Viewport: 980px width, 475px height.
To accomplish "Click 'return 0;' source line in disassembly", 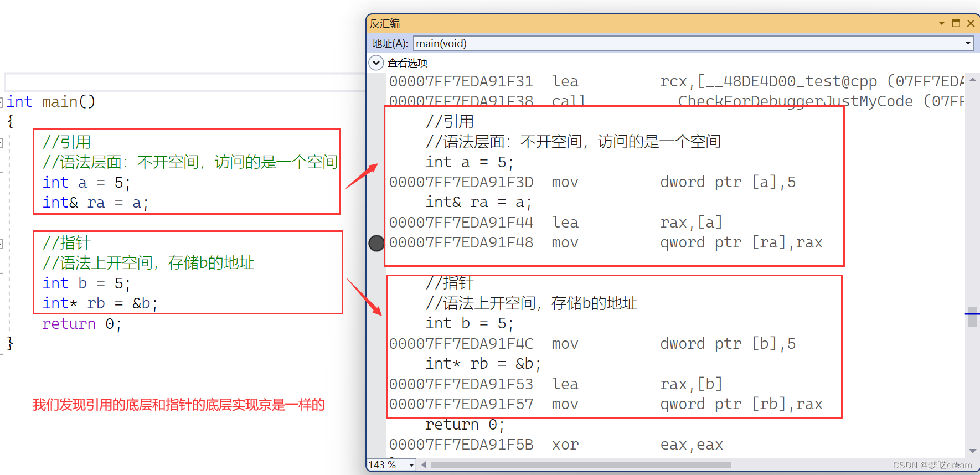I will click(465, 425).
